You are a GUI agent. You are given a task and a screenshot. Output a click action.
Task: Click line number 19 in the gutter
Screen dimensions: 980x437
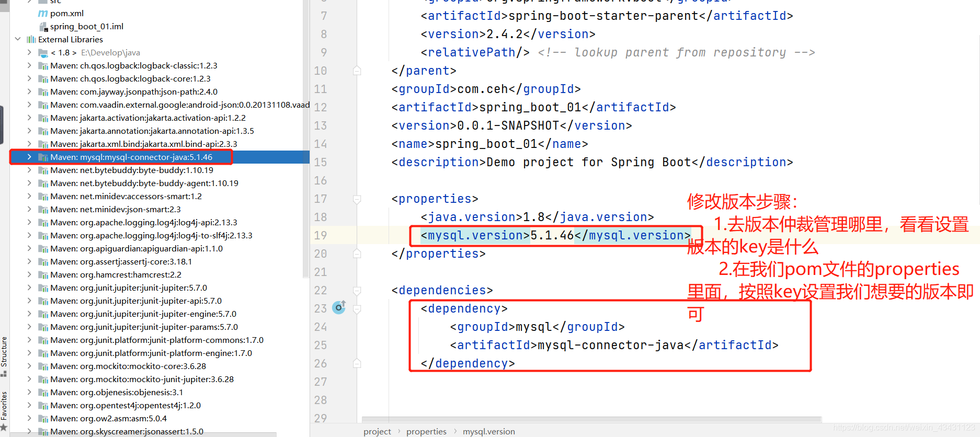321,236
